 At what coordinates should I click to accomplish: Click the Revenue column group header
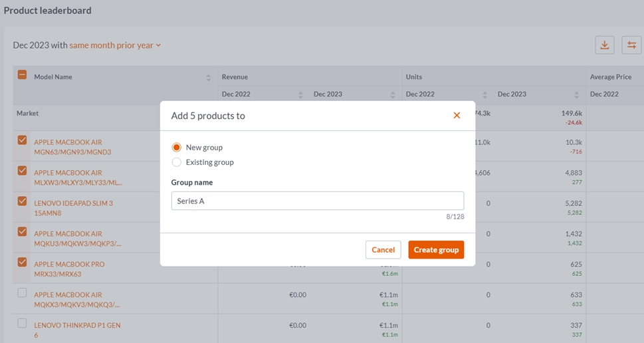click(x=235, y=77)
